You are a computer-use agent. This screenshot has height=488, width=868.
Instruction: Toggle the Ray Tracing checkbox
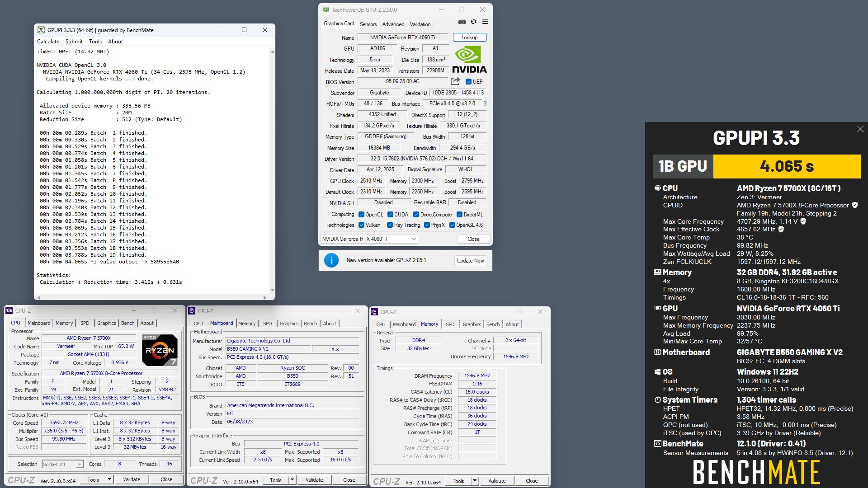[390, 225]
